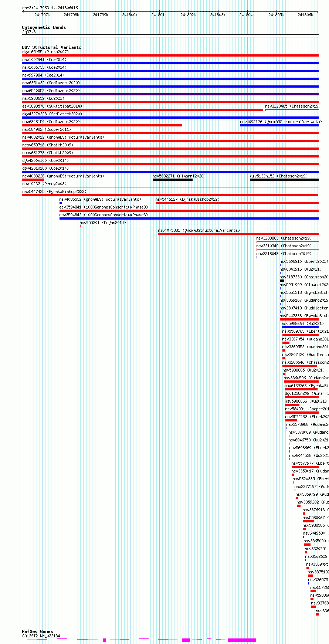This screenshot has width=329, height=644.
Task: Click the small black box under nsv3187330
Action: (x=282, y=281)
